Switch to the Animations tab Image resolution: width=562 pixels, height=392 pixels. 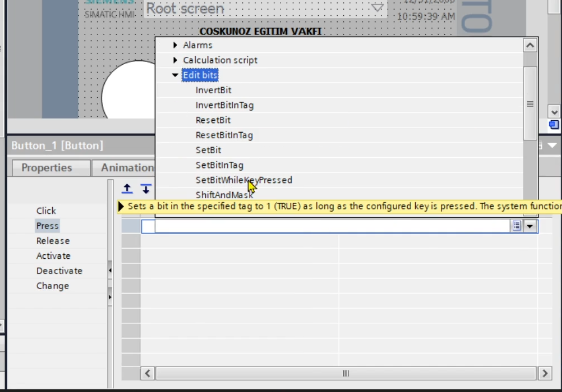tap(124, 168)
